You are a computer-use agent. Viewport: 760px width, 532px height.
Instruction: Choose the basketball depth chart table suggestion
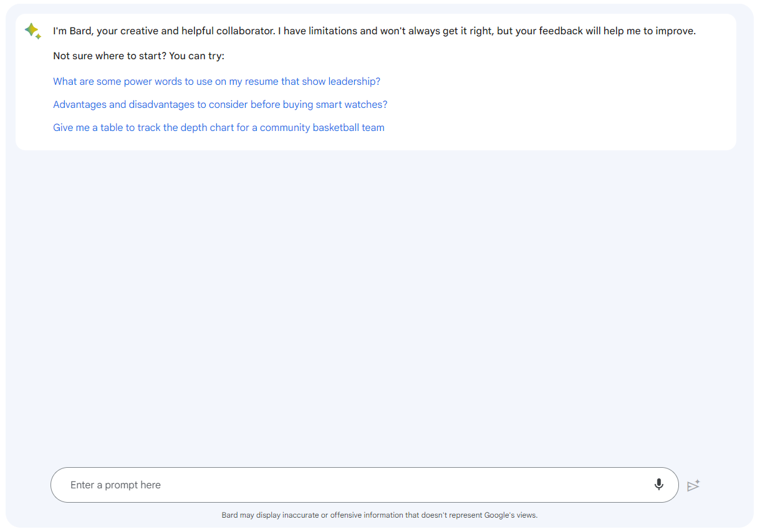(218, 127)
